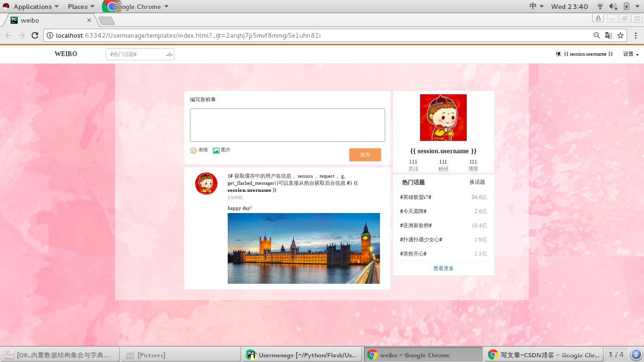
Task: Click the emoji 表情 smiley icon
Action: pos(193,150)
